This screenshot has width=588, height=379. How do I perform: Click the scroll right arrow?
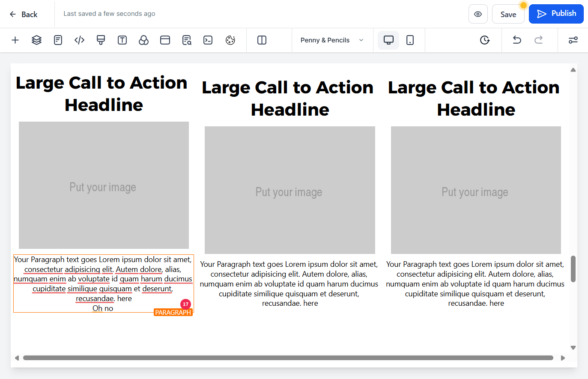pyautogui.click(x=563, y=358)
